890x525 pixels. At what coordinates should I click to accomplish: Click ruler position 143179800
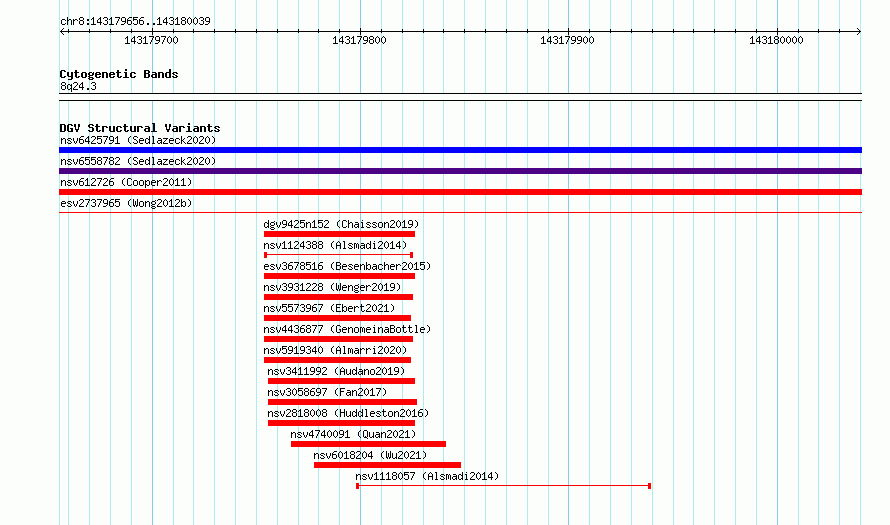point(359,40)
